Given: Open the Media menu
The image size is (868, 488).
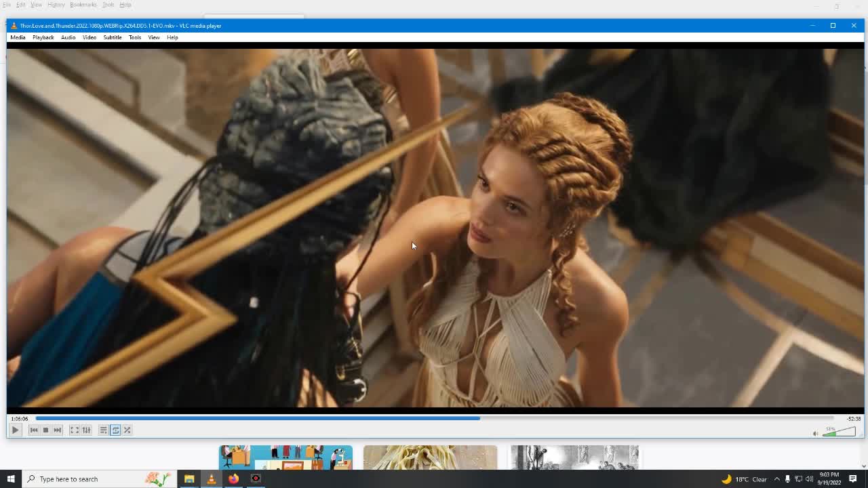Looking at the screenshot, I should pyautogui.click(x=18, y=37).
